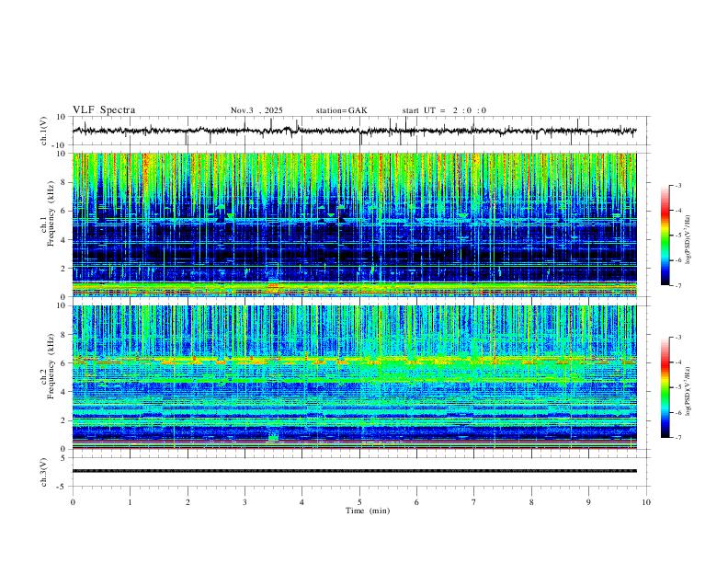Click the ch.3 voltage black band trace

(354, 471)
